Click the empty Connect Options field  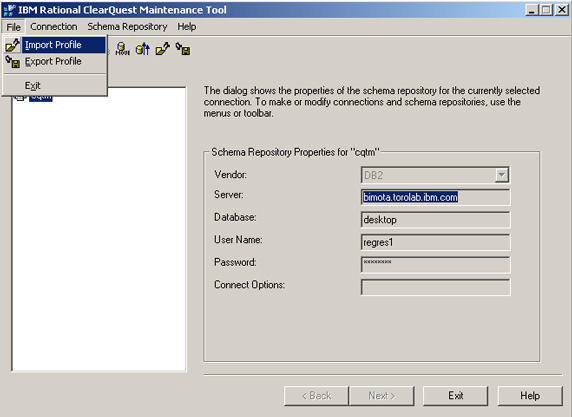pos(436,287)
